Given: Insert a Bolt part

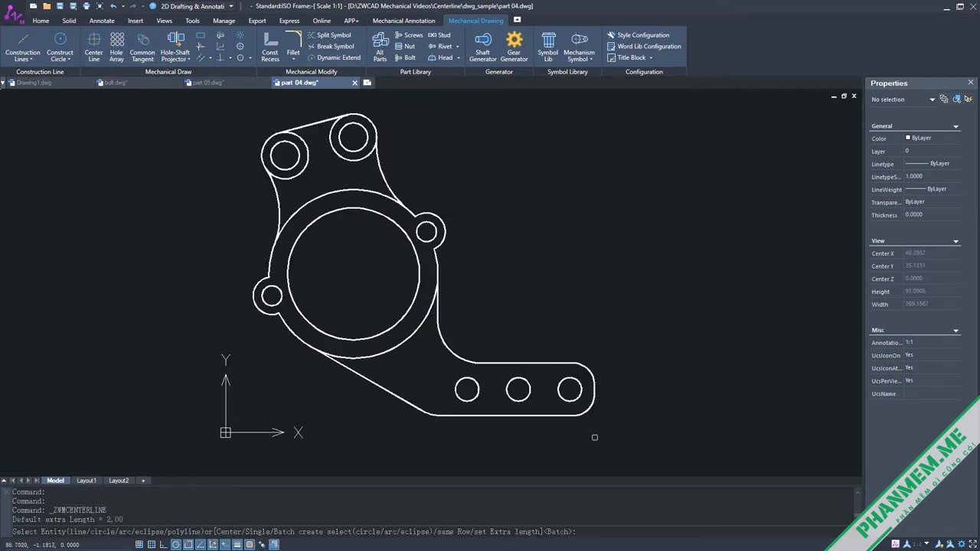Looking at the screenshot, I should pos(406,57).
